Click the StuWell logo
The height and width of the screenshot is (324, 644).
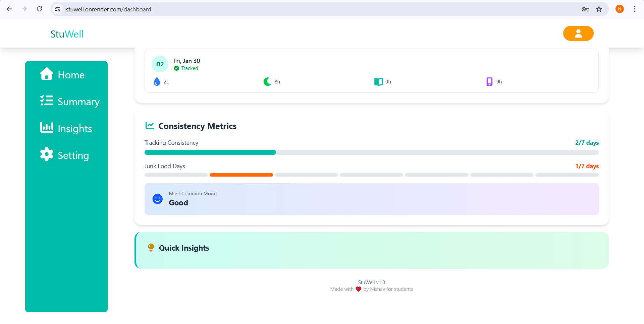67,34
